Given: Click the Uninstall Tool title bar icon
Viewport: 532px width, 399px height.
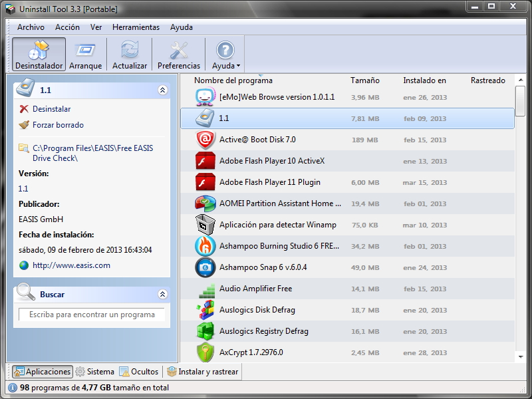Looking at the screenshot, I should coord(11,9).
